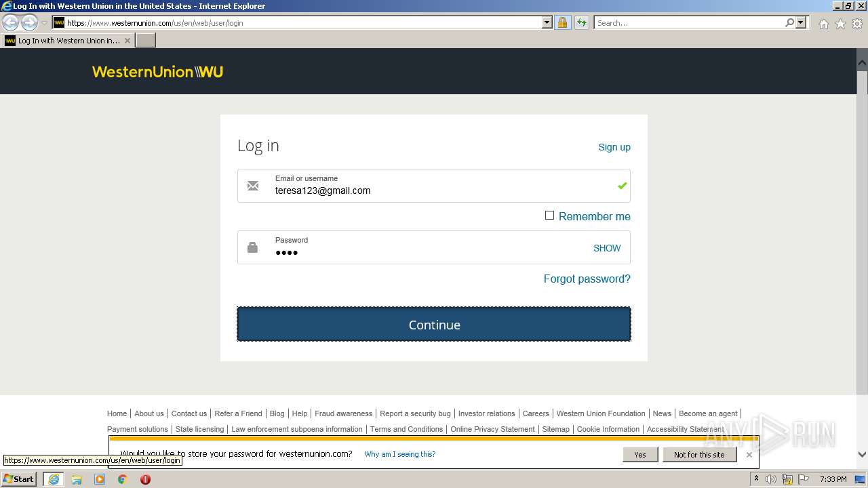Click the Internet Explorer back arrow

coord(10,22)
